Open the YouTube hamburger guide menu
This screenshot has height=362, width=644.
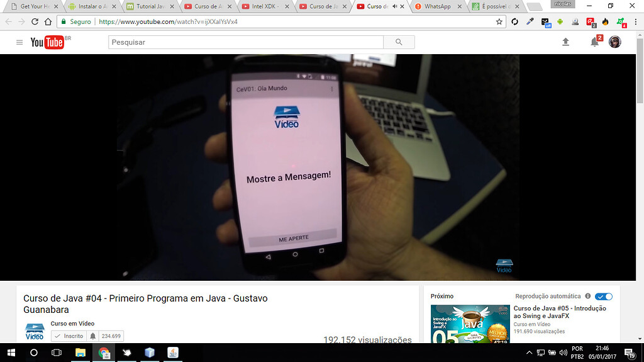coord(19,42)
